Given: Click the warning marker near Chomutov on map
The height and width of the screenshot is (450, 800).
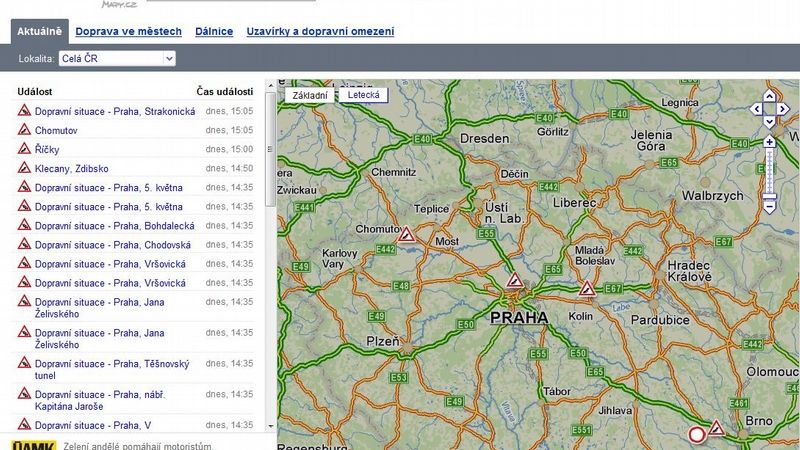Looking at the screenshot, I should (x=407, y=234).
